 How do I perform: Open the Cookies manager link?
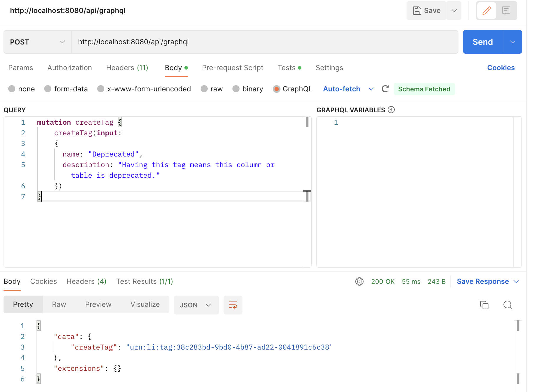(x=501, y=67)
